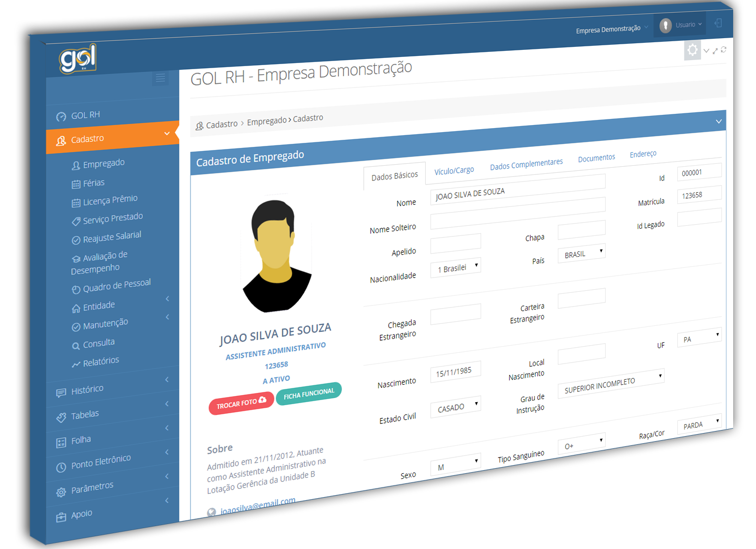The width and height of the screenshot is (756, 549).
Task: Switch to the Dados Complementares tab
Action: tap(526, 164)
